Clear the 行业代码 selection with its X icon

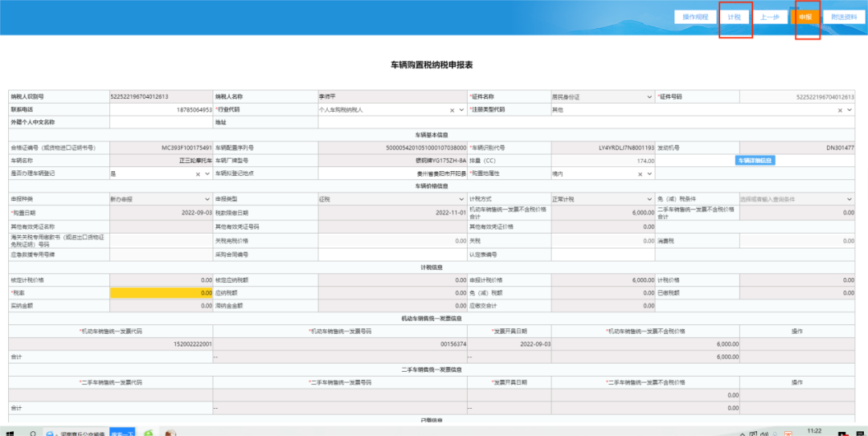click(x=452, y=110)
